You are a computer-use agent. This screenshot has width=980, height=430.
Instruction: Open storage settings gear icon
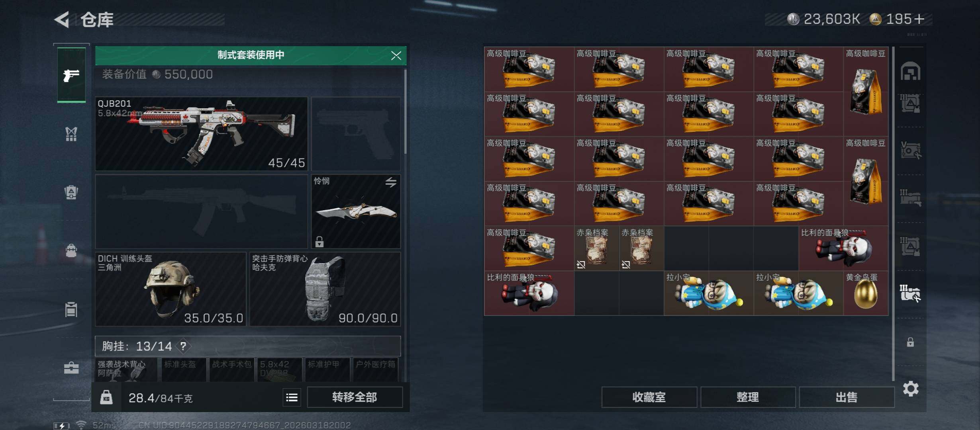click(911, 389)
